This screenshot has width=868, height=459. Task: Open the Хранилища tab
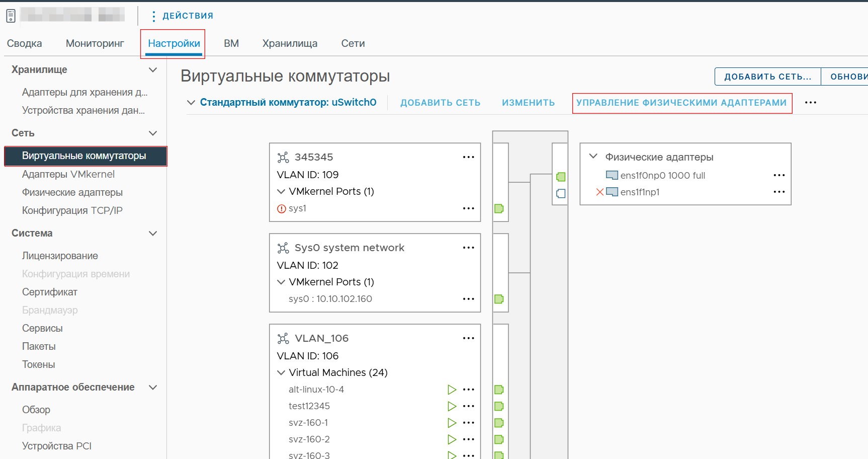point(290,43)
